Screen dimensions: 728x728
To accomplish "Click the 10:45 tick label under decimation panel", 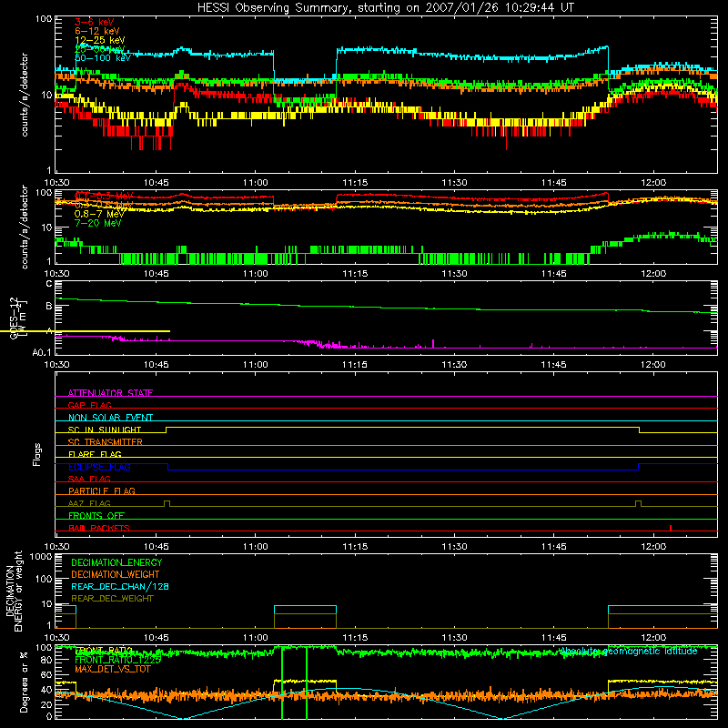I will click(x=156, y=638).
